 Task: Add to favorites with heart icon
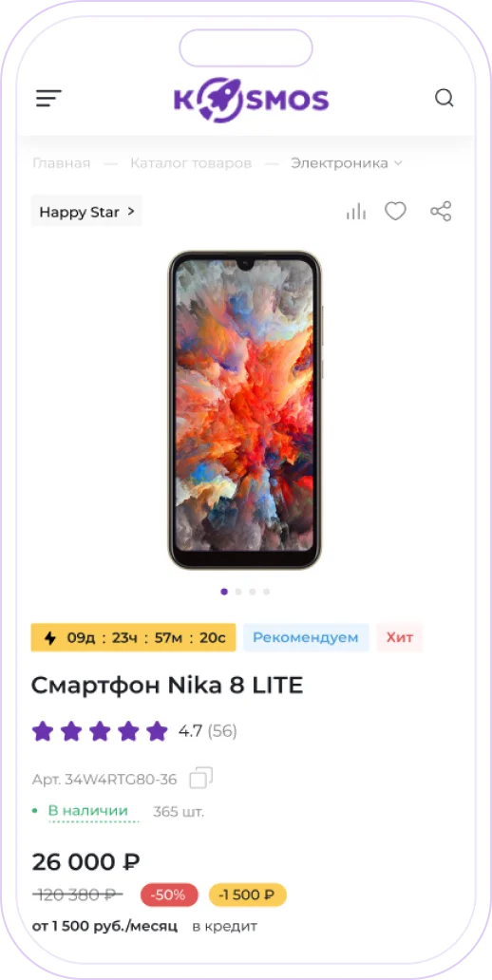[395, 211]
